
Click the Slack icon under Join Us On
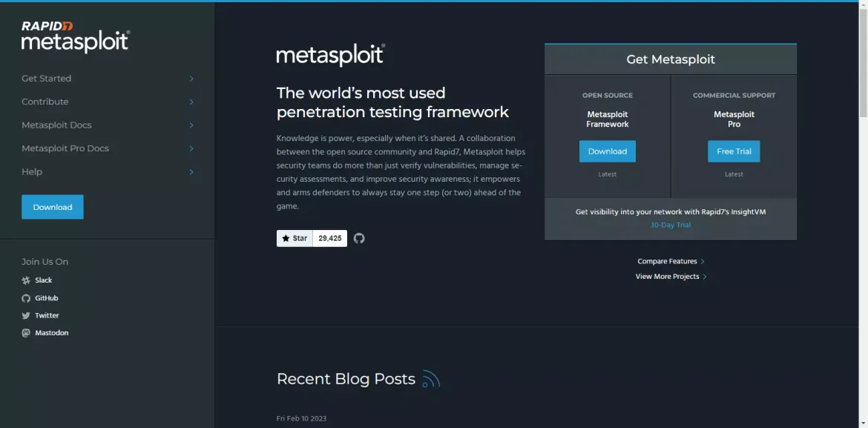[x=26, y=280]
